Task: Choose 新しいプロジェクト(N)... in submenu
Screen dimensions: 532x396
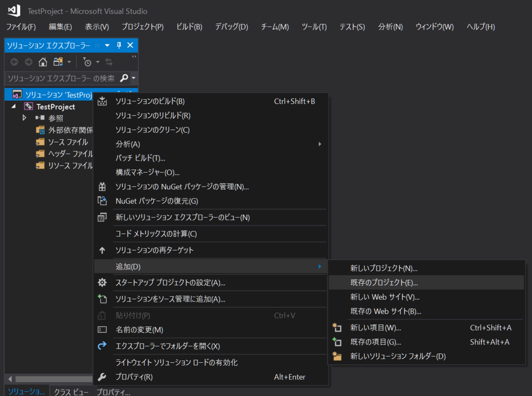Action: [x=384, y=268]
